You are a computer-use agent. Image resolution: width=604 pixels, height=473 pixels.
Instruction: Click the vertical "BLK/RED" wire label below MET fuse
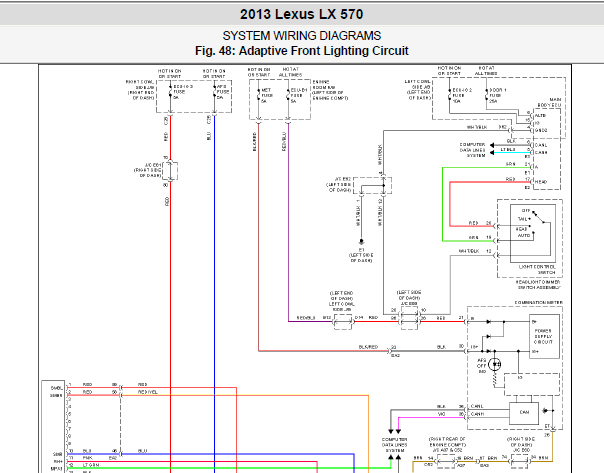[255, 142]
